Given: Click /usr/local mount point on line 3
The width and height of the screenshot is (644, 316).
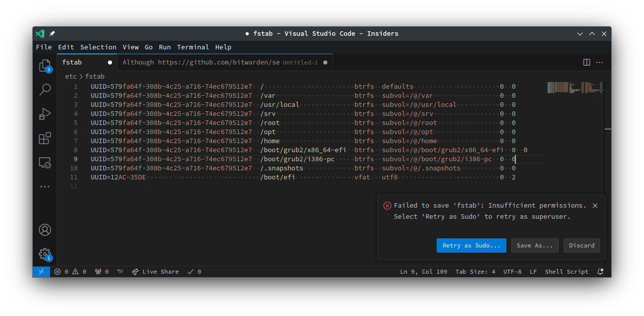Looking at the screenshot, I should [x=280, y=105].
